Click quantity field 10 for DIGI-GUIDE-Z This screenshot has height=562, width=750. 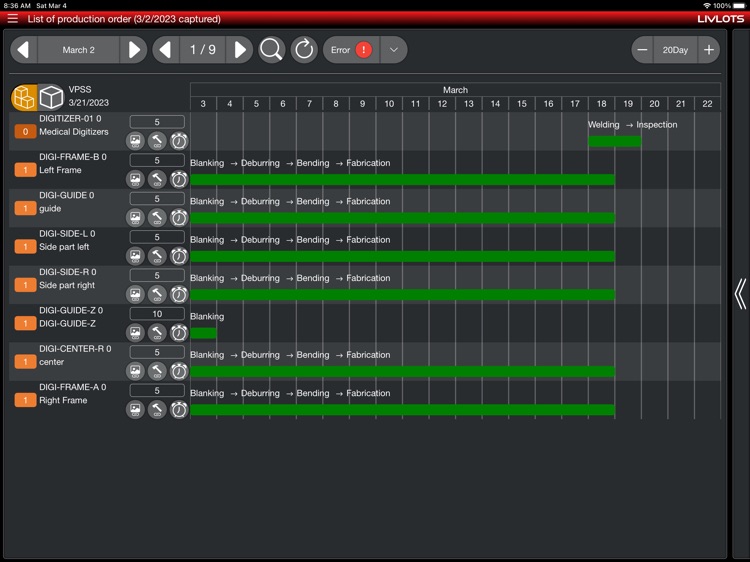pos(157,314)
